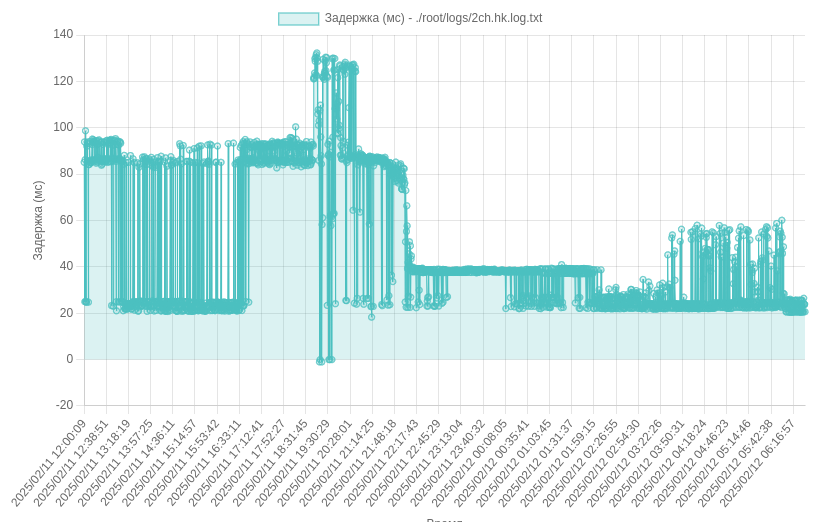Click y-axis value 40
The image size is (820, 522).
[66, 266]
